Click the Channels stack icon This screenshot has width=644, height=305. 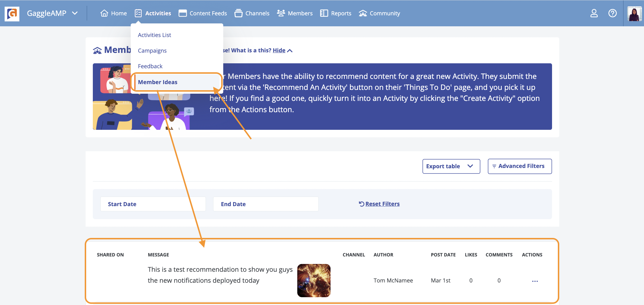(x=238, y=13)
